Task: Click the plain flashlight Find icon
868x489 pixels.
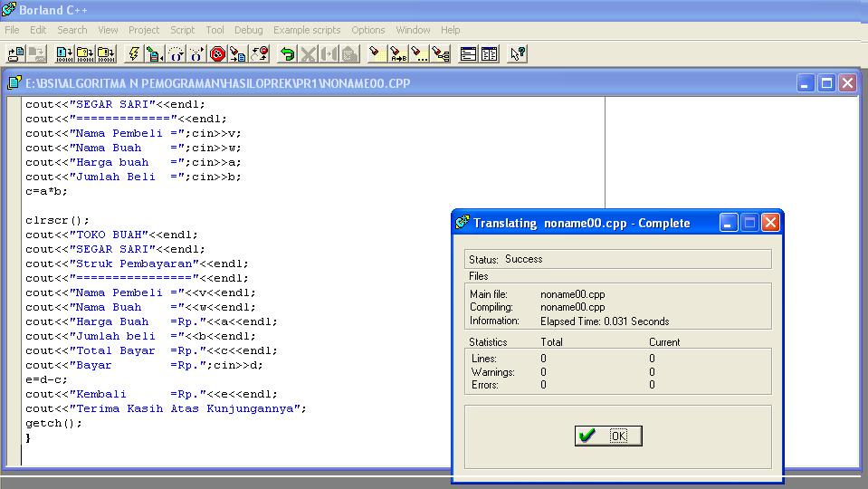Action: coord(377,53)
